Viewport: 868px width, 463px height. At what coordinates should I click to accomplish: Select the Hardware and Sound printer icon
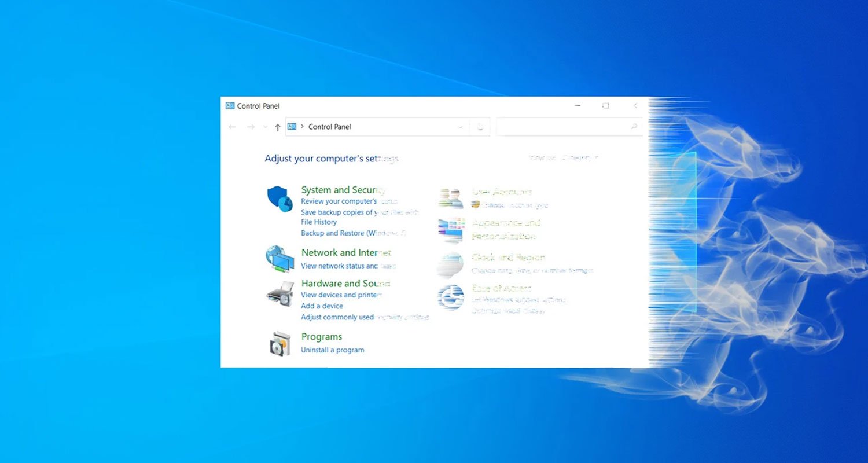coord(279,295)
